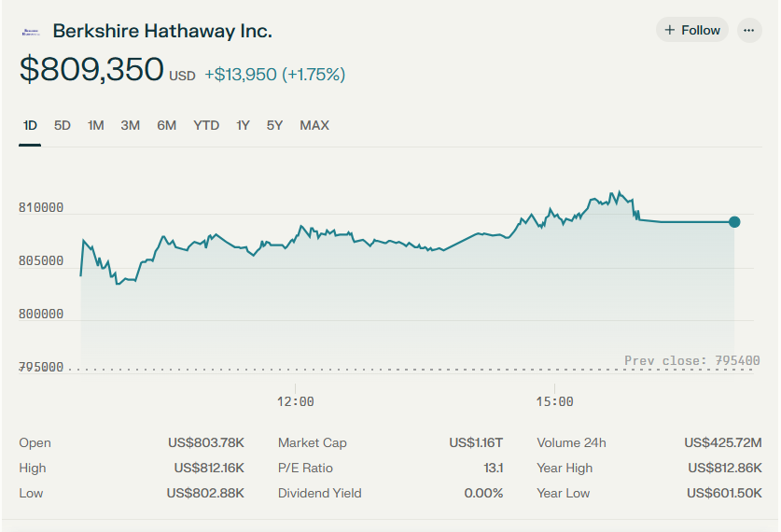This screenshot has width=781, height=532.
Task: Click the 12:00 time axis label
Action: pos(296,401)
